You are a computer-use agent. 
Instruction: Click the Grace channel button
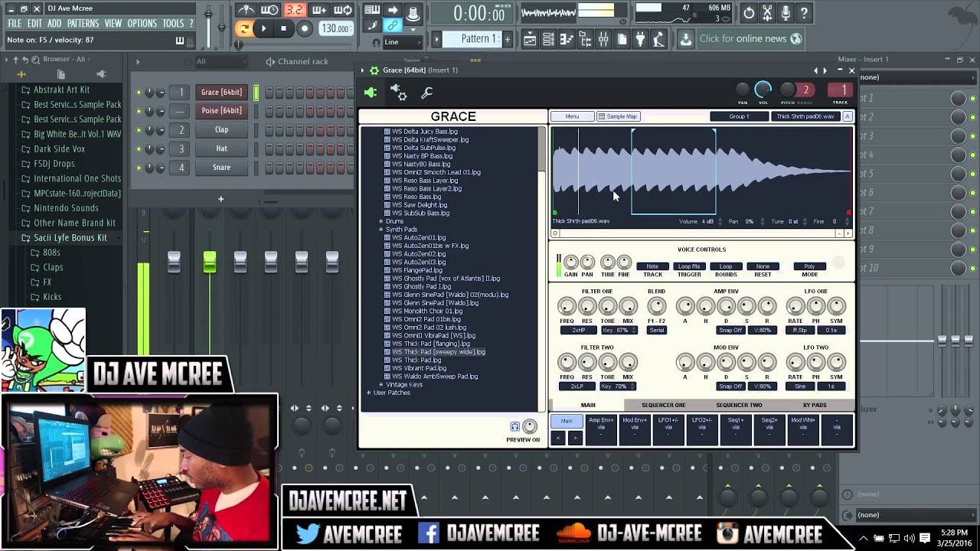[x=221, y=93]
